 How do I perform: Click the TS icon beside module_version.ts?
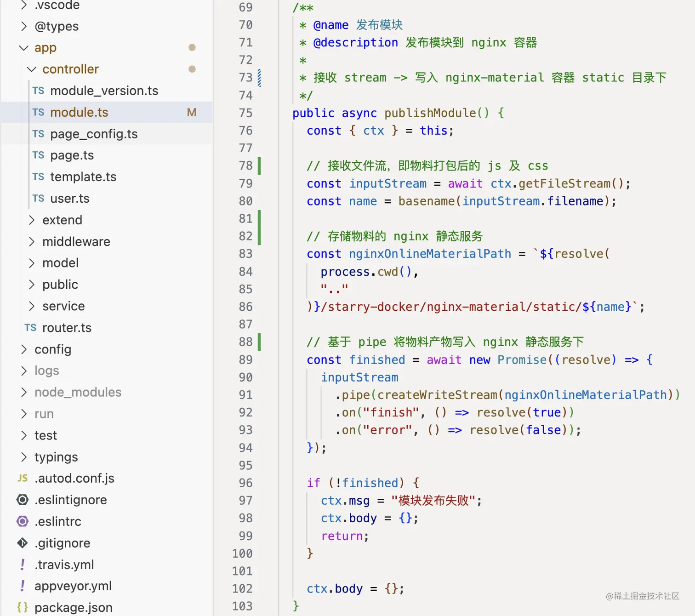[39, 91]
